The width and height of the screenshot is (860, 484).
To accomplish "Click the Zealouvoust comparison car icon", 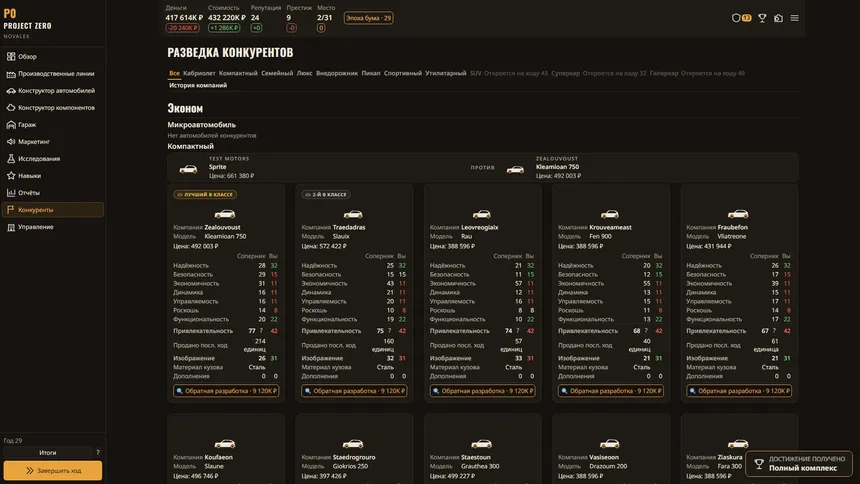I will coord(515,170).
